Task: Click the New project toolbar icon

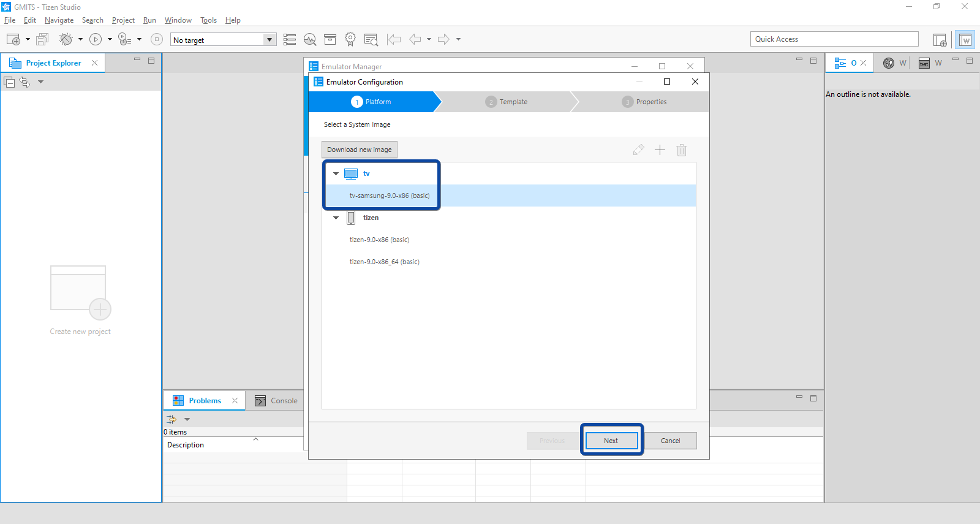Action: click(13, 39)
